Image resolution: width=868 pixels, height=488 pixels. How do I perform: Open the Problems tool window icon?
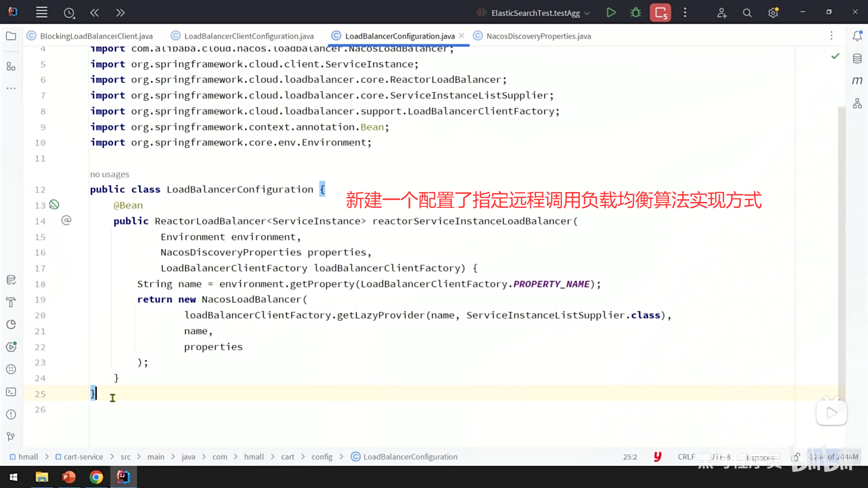click(11, 414)
